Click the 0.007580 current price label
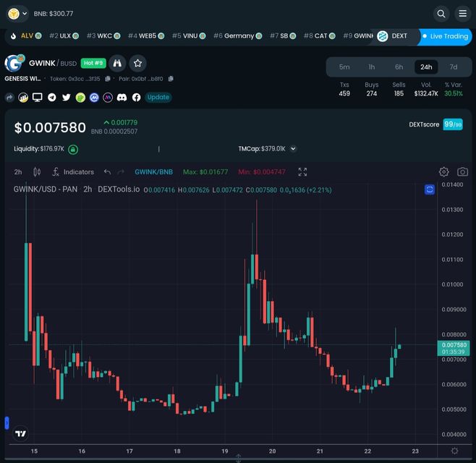This screenshot has width=476, height=463. (x=454, y=348)
